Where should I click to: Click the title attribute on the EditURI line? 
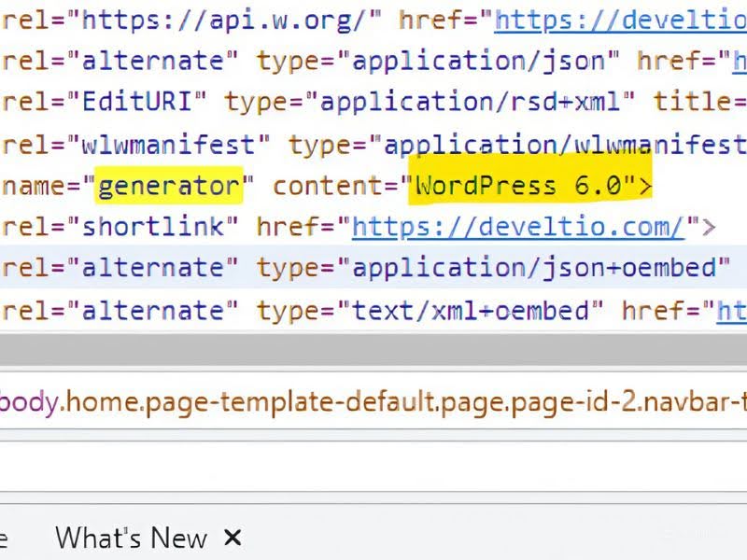695,101
